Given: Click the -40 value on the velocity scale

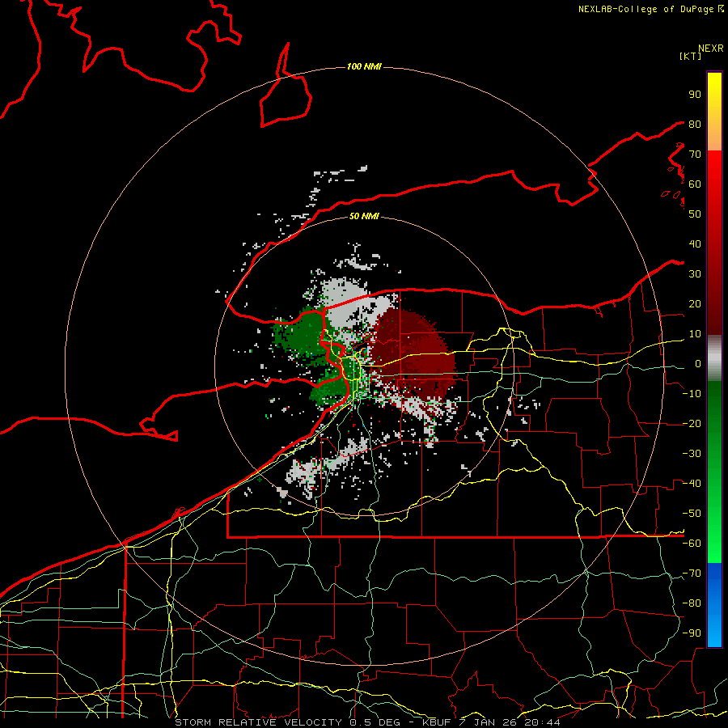Looking at the screenshot, I should point(692,484).
